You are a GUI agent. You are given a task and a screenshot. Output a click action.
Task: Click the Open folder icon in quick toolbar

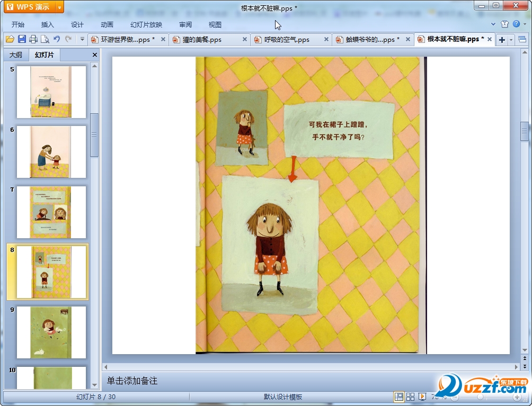[x=10, y=39]
